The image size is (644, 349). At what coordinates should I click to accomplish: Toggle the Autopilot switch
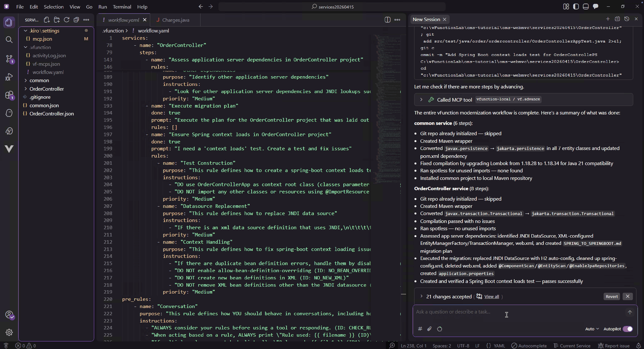coord(628,329)
